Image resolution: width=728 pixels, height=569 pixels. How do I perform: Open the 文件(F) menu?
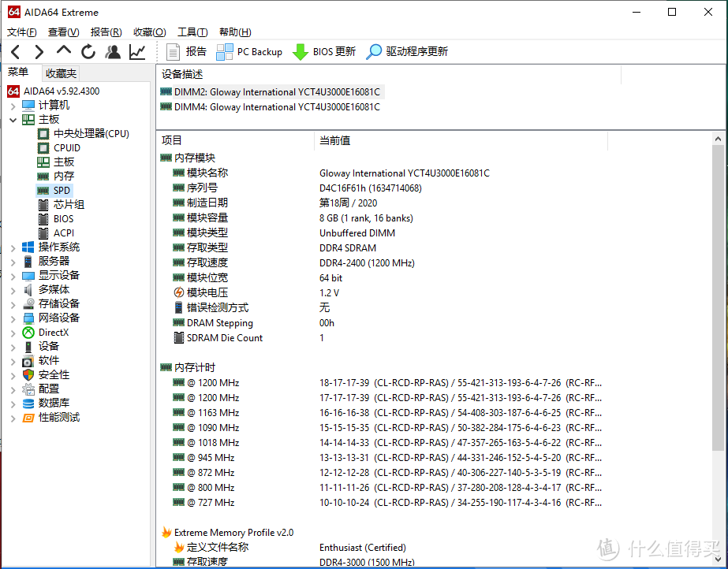click(22, 32)
